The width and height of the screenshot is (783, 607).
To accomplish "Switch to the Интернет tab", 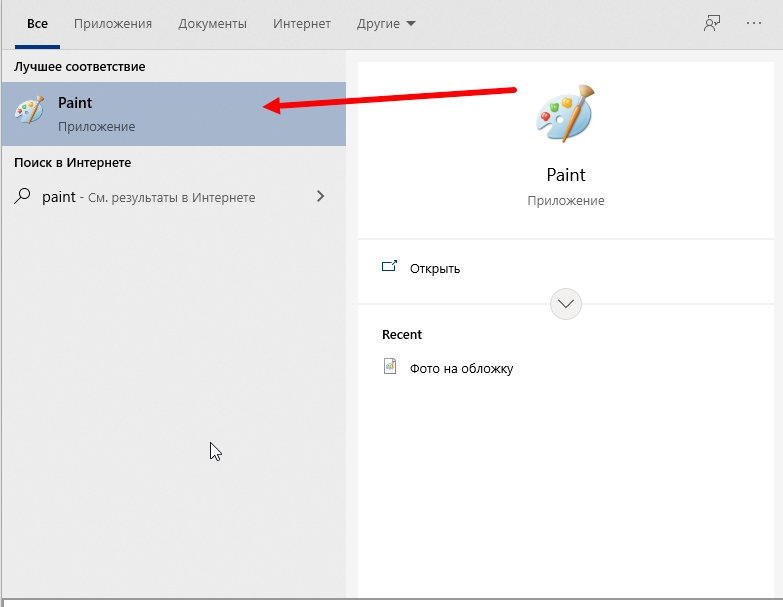I will pos(302,23).
